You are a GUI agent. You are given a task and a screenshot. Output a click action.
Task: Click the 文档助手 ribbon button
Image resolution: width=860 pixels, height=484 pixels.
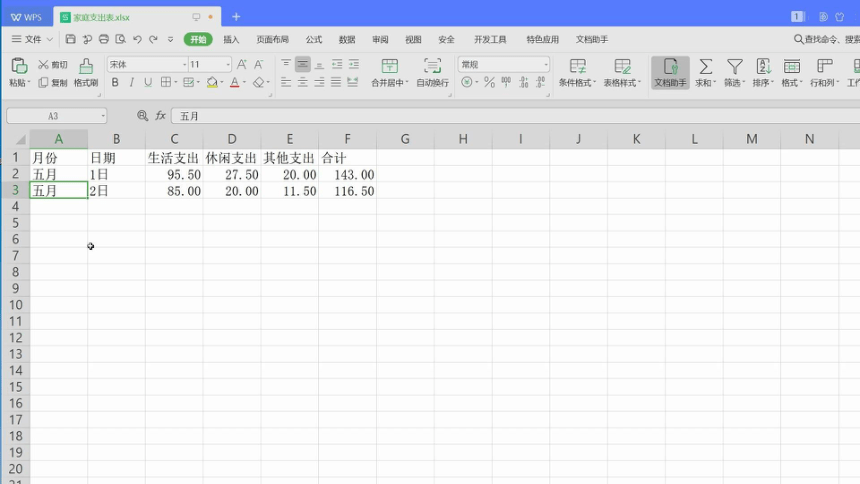pyautogui.click(x=670, y=72)
